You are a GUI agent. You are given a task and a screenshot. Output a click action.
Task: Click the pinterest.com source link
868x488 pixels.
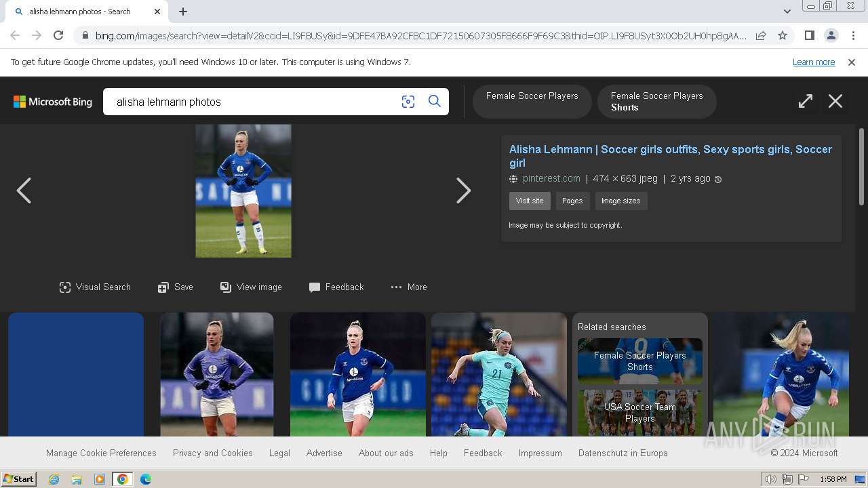(551, 179)
